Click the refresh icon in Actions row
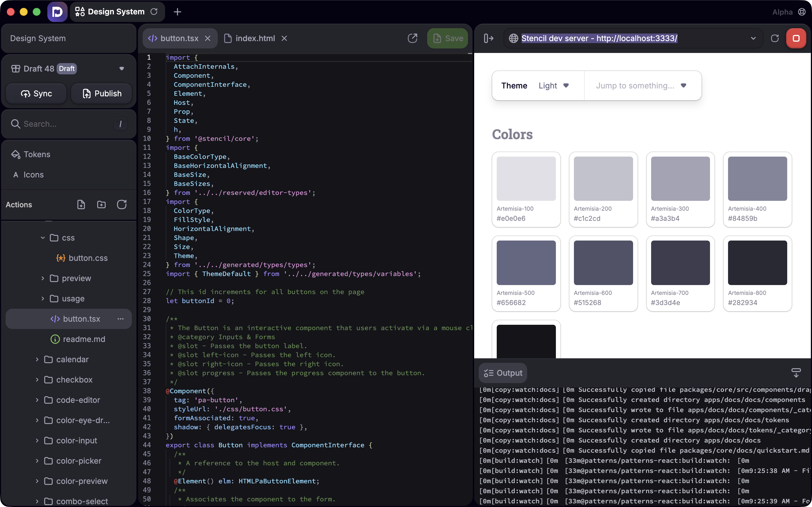Image resolution: width=812 pixels, height=507 pixels. (x=122, y=204)
